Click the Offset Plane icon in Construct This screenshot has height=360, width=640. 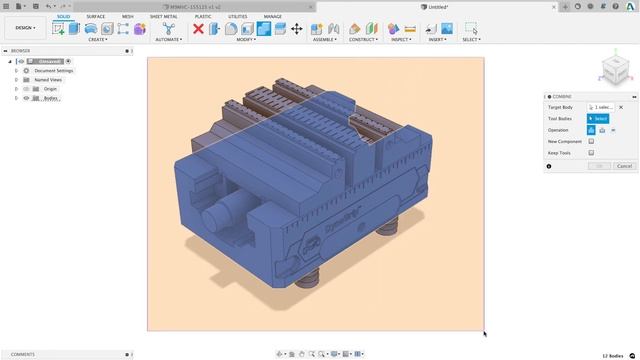(355, 29)
